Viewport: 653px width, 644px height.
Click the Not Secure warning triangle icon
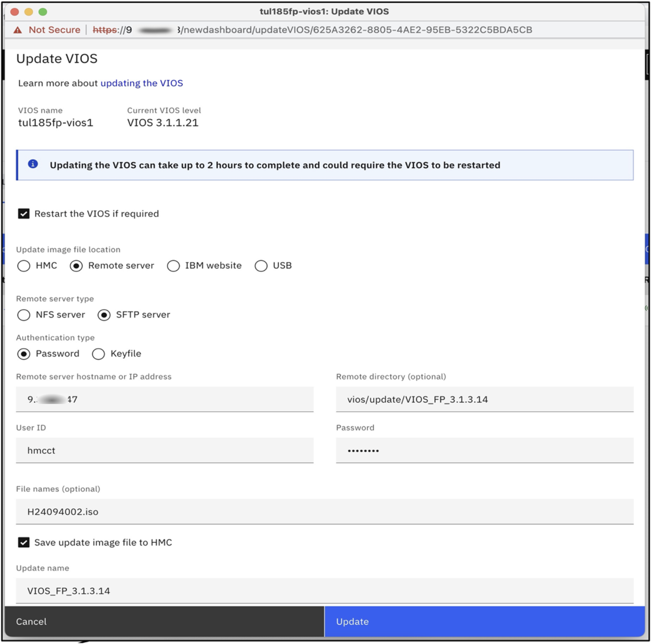pos(17,30)
